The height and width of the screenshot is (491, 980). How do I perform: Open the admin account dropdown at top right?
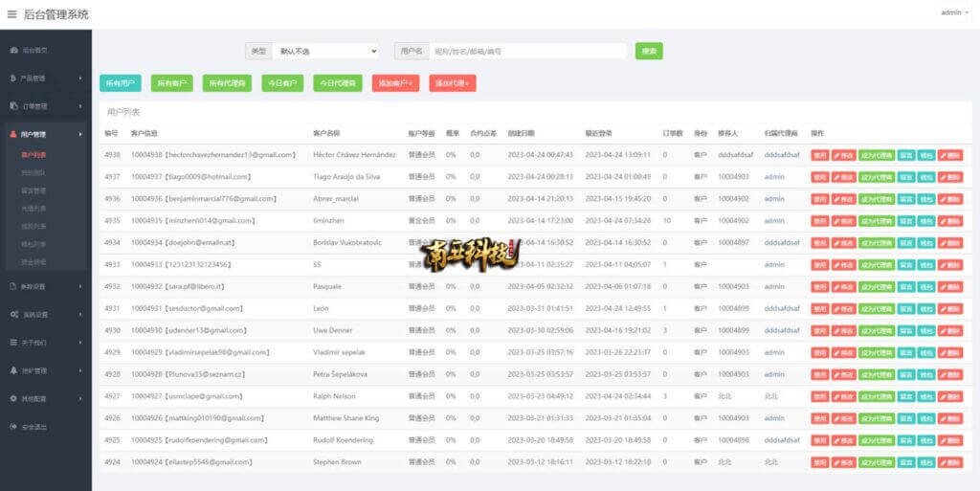pos(954,12)
